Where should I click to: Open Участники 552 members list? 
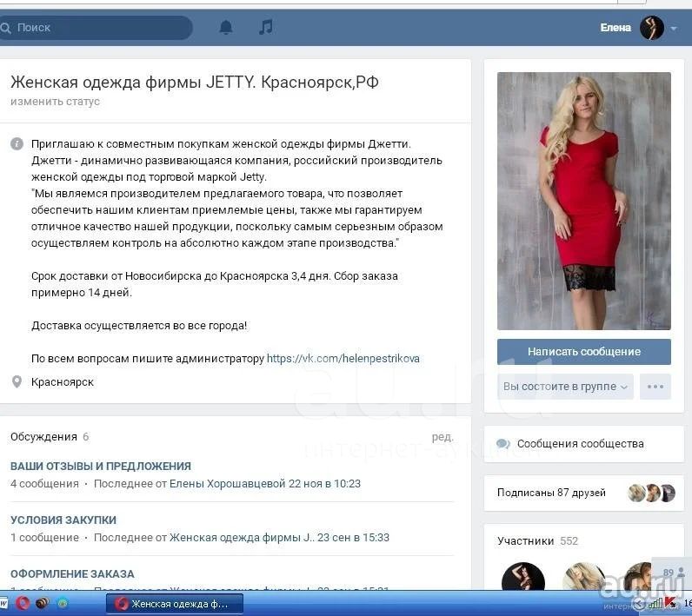pyautogui.click(x=537, y=541)
